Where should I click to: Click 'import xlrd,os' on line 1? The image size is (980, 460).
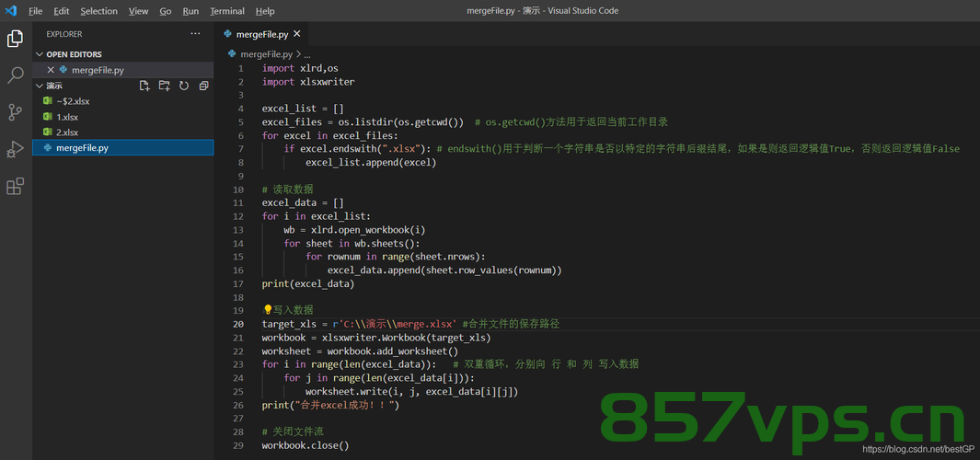click(300, 68)
